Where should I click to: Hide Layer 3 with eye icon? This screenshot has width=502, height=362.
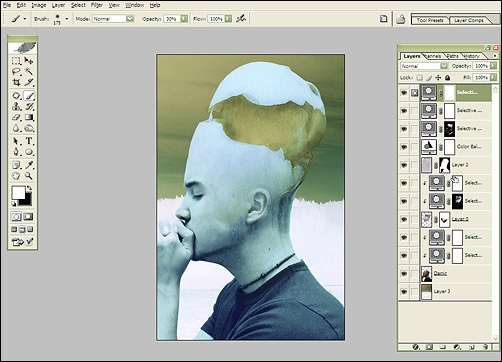(x=404, y=292)
